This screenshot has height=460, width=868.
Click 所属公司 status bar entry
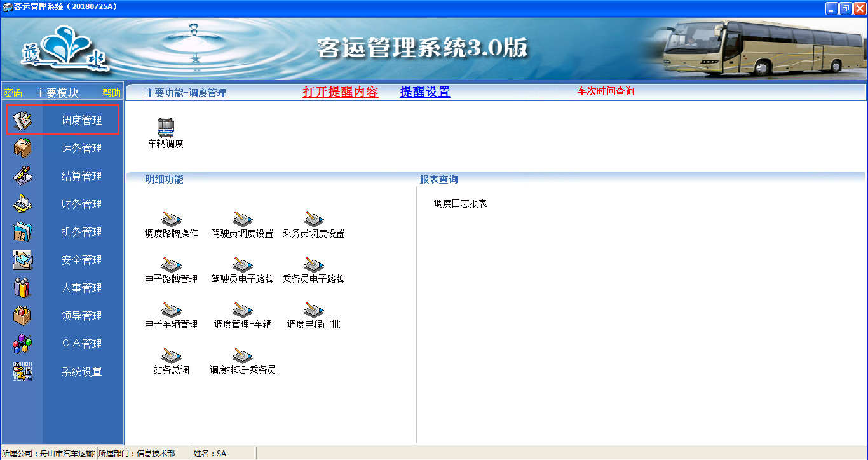point(48,454)
